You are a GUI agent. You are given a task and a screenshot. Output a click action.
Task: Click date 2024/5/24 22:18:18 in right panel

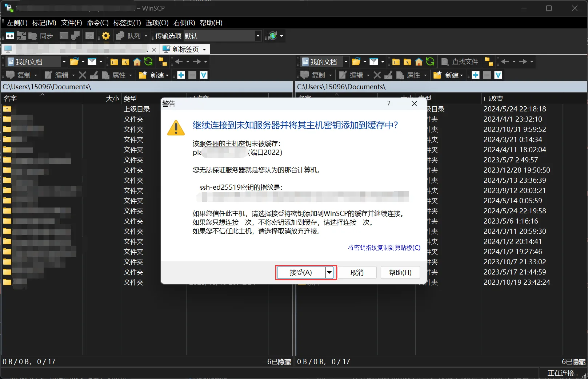point(515,109)
